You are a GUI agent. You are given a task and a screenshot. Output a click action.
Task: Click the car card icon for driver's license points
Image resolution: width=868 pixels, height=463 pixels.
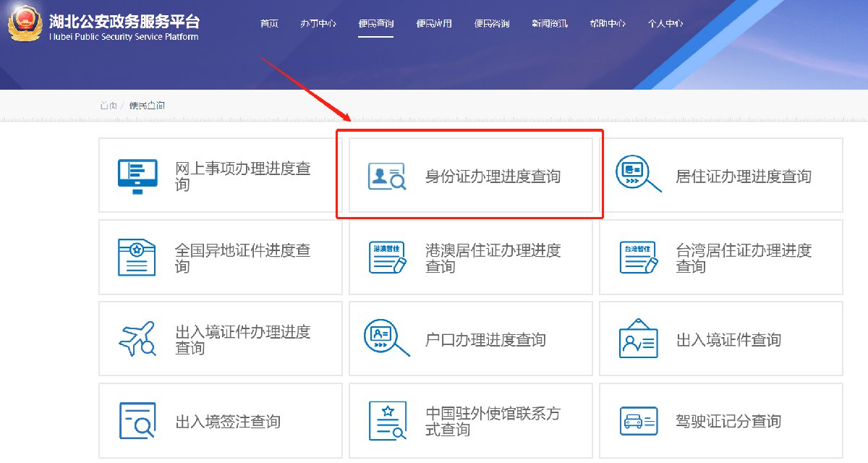tap(638, 421)
